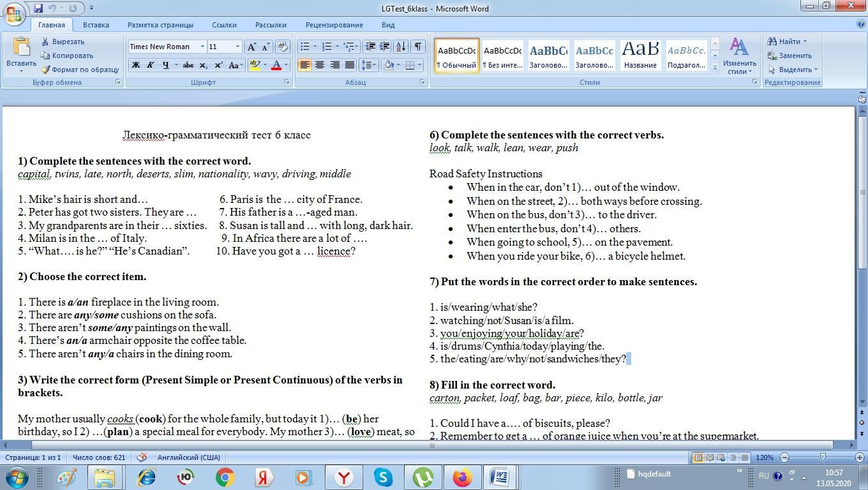Decrease font size with Shrink Font
Viewport: 868px width, 490px height.
coord(266,47)
